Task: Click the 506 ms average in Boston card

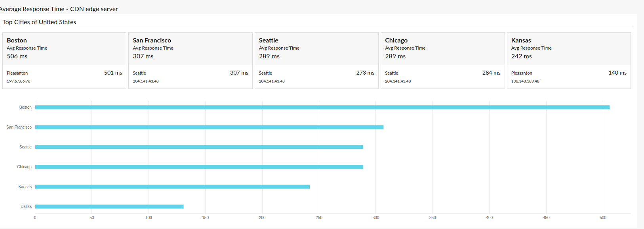Action: tap(17, 56)
